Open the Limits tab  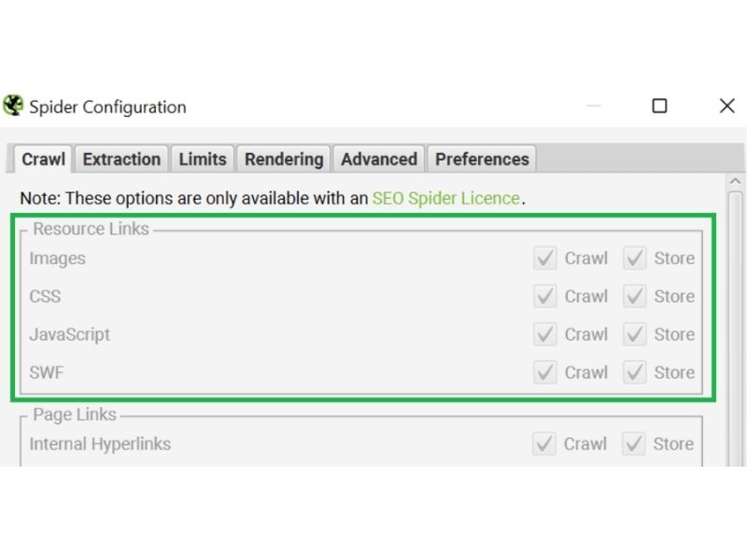tap(203, 159)
